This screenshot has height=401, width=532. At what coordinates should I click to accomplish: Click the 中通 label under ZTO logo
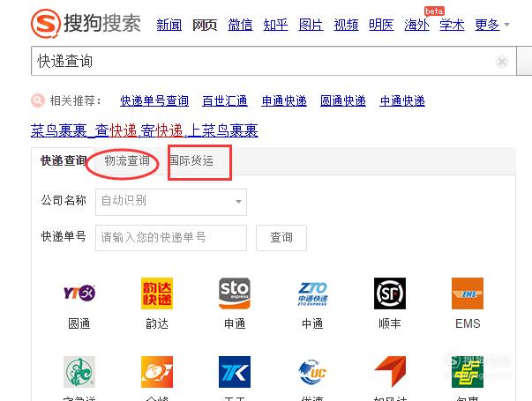[x=312, y=323]
